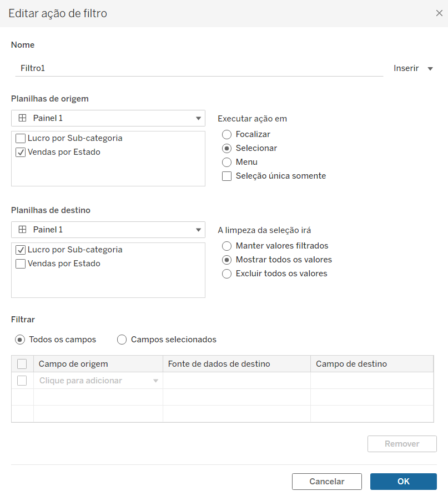448x501 pixels.
Task: Close the Editar ação de filtro dialog
Action: (439, 13)
